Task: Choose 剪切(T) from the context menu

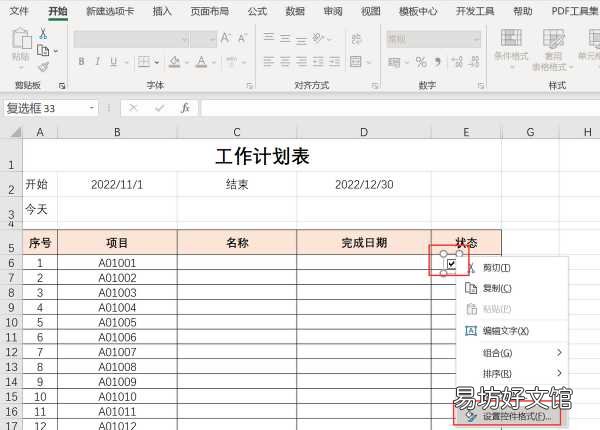Action: click(x=512, y=268)
